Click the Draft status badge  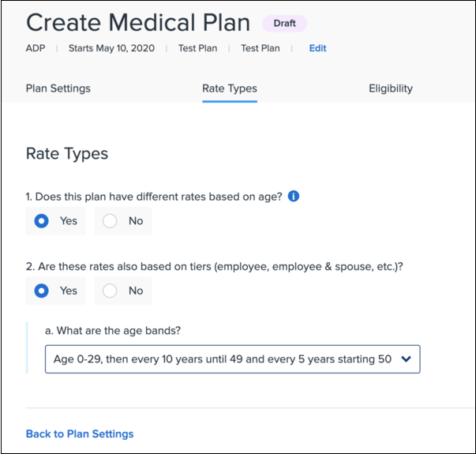point(284,24)
